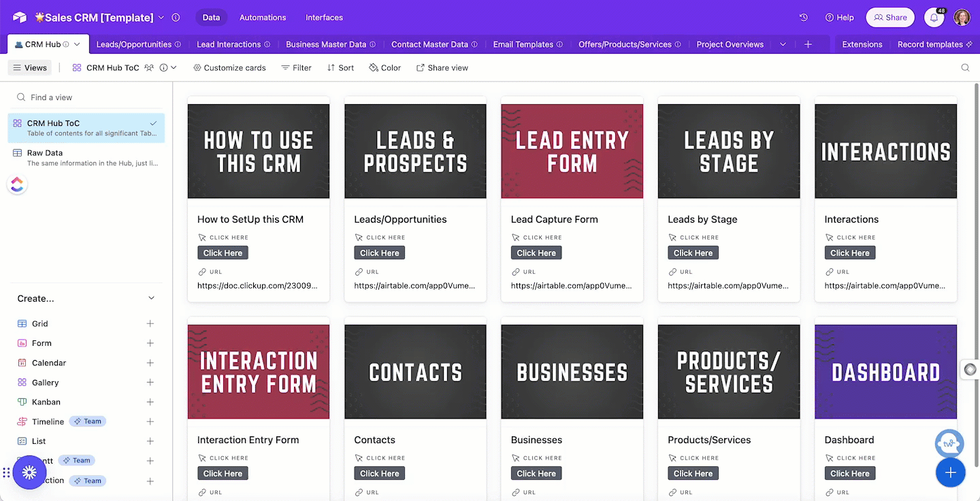Open the Color options in toolbar

(385, 67)
